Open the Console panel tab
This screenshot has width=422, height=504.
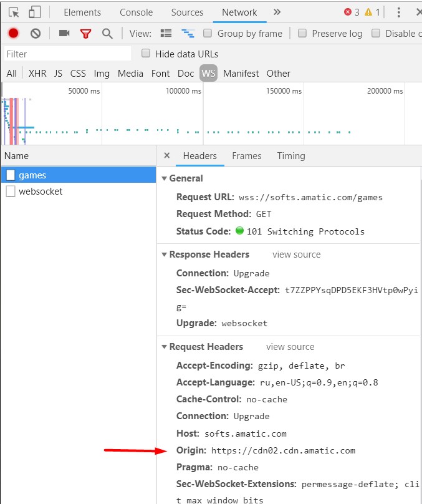click(x=136, y=12)
